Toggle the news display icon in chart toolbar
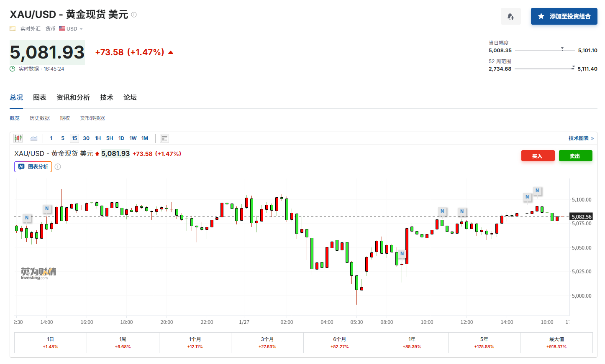 tap(164, 138)
